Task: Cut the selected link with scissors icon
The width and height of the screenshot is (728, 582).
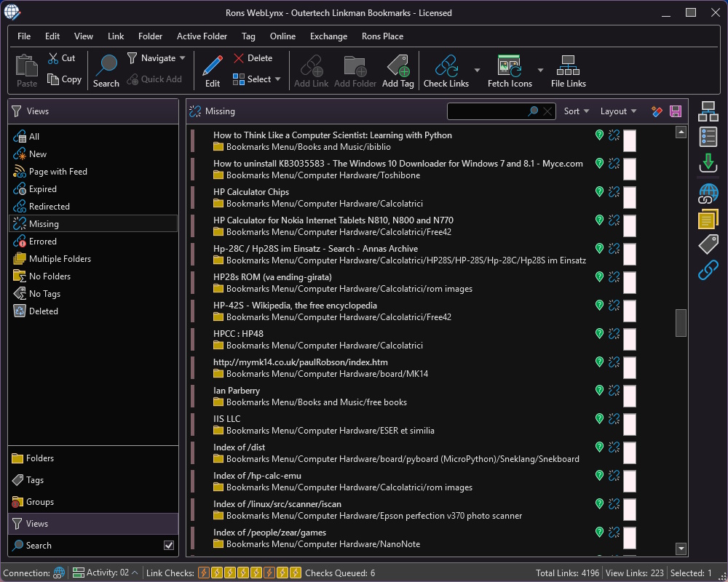Action: (61, 58)
